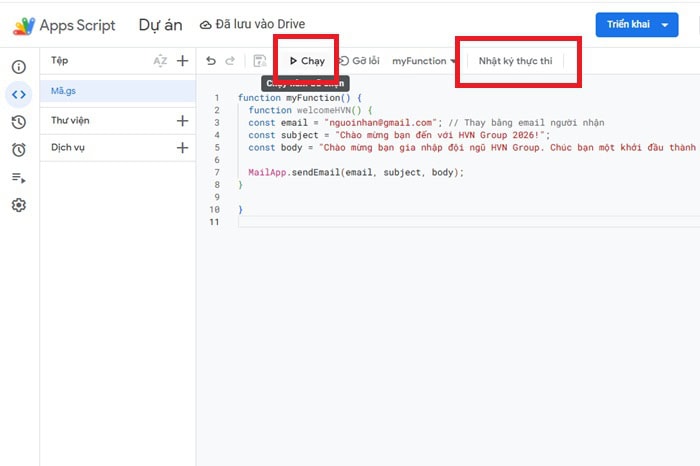Click the Dự án project title
Image resolution: width=700 pixels, height=466 pixels.
160,25
